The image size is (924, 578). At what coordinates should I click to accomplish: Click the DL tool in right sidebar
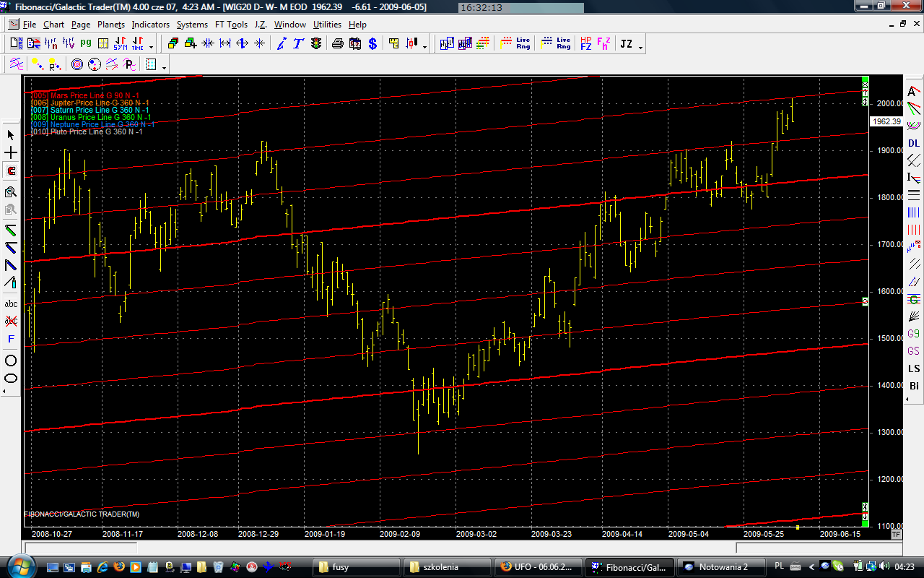pyautogui.click(x=914, y=144)
